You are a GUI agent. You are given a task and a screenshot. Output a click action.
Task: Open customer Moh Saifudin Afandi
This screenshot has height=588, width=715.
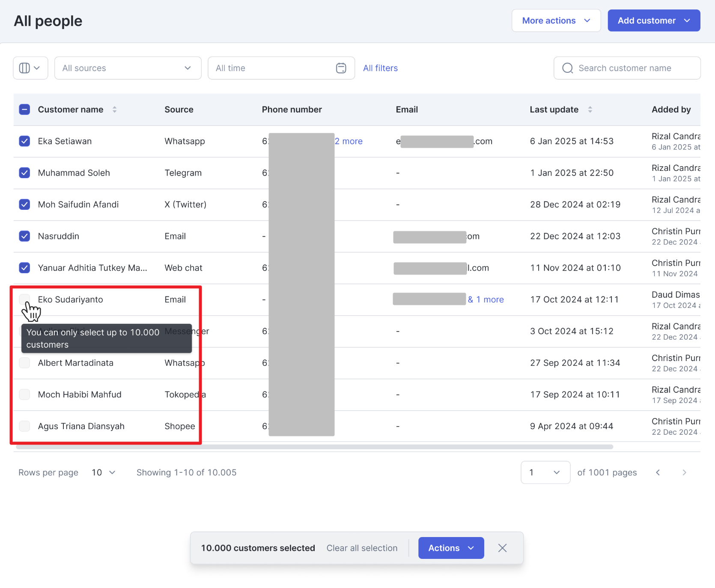click(x=78, y=205)
